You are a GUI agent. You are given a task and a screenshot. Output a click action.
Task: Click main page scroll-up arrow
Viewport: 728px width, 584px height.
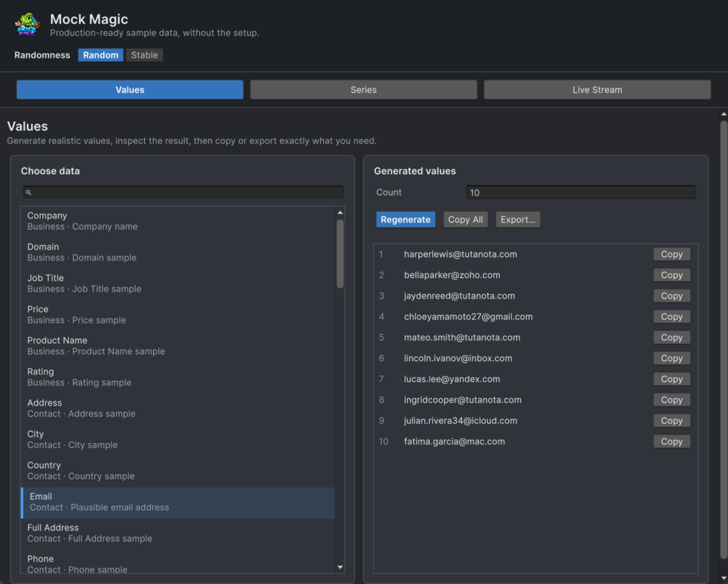(x=724, y=114)
